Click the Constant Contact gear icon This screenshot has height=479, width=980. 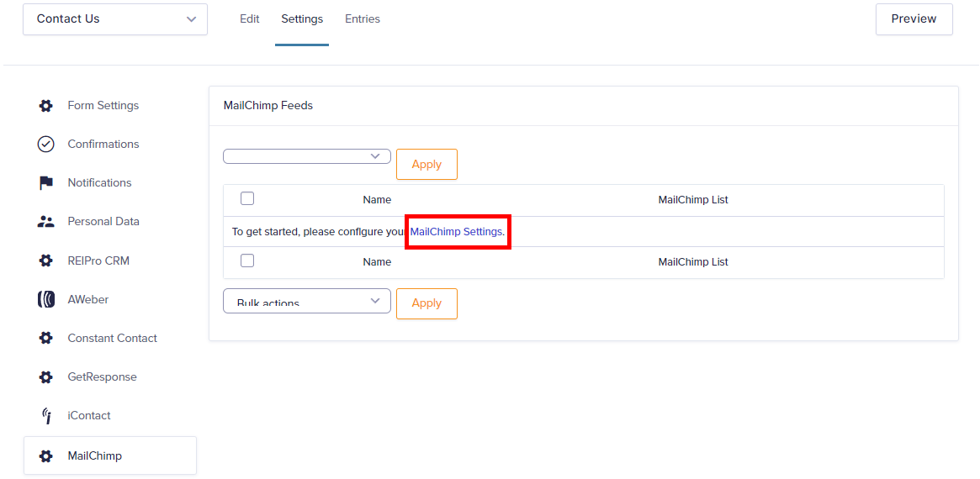tap(45, 338)
